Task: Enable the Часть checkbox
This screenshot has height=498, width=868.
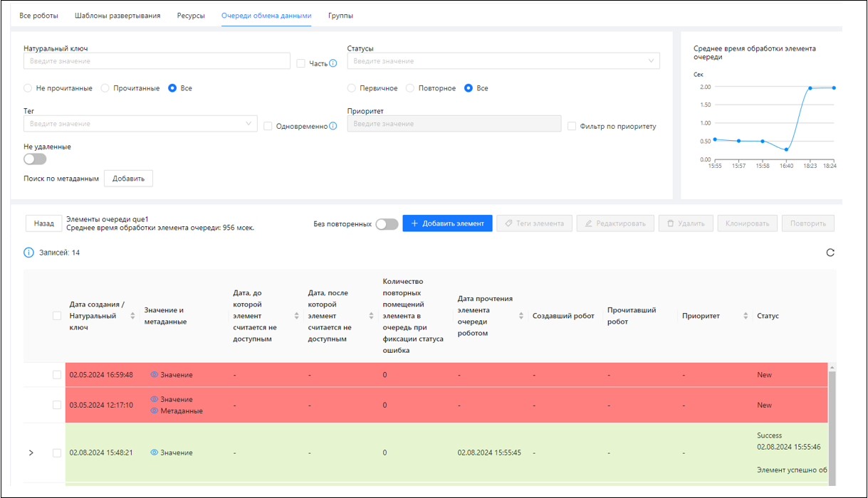Action: click(x=301, y=63)
